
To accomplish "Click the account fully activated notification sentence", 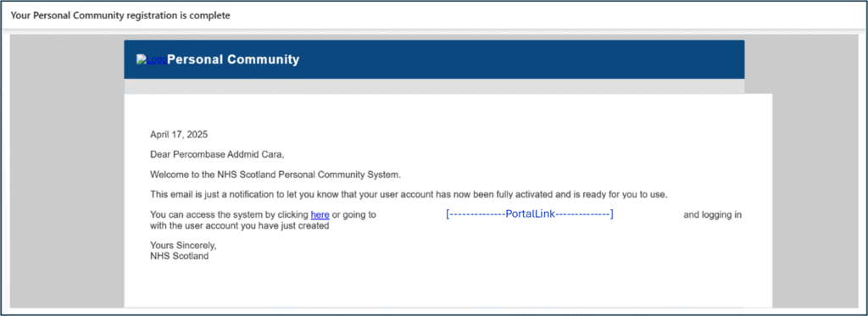I will 409,195.
